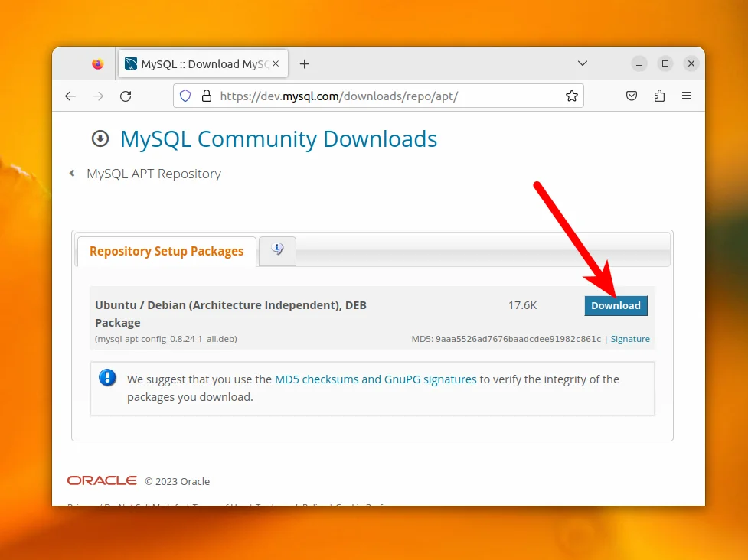Viewport: 748px width, 560px height.
Task: Bookmark this page with the star icon
Action: (571, 96)
